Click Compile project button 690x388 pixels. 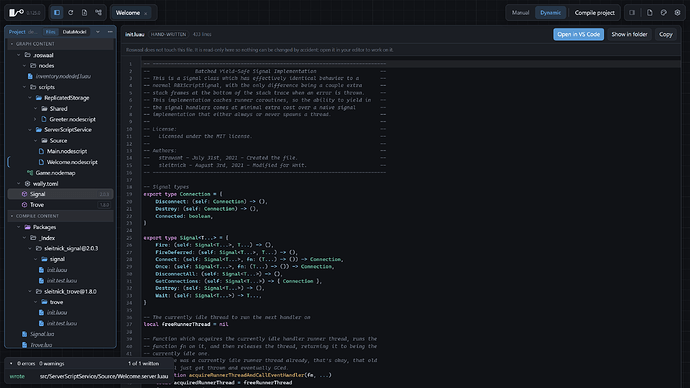(x=595, y=13)
